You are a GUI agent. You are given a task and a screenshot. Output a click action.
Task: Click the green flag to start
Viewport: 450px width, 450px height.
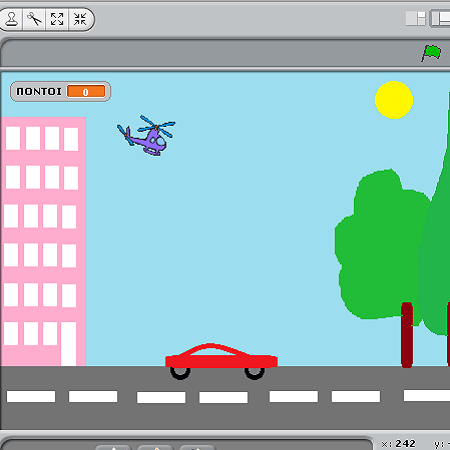point(431,53)
